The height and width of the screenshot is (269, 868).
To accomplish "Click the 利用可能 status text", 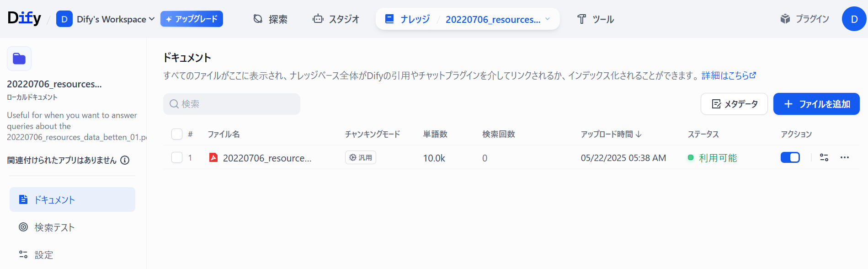I will pos(718,158).
